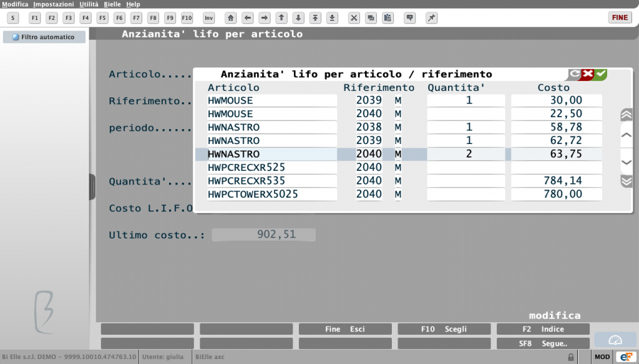
Task: Click the SF8 Segue.. button
Action: click(x=544, y=343)
